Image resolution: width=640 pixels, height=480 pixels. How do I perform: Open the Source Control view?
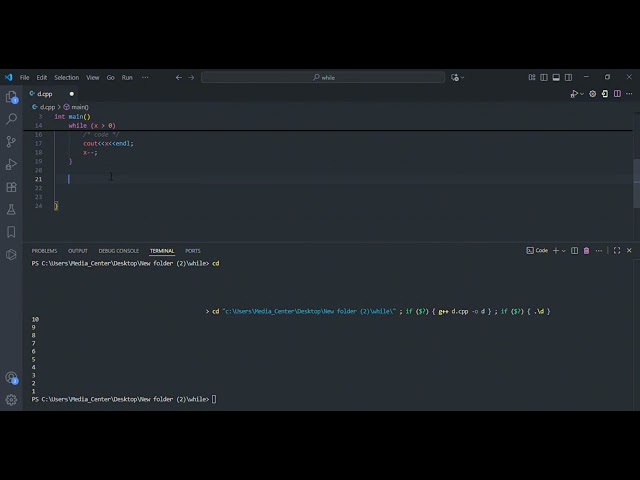point(11,142)
